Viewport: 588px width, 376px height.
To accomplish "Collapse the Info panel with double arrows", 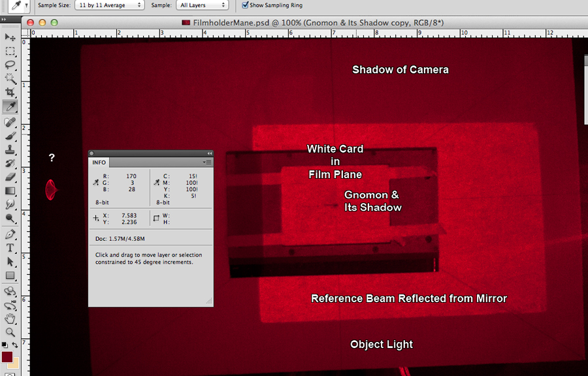I will pyautogui.click(x=209, y=153).
